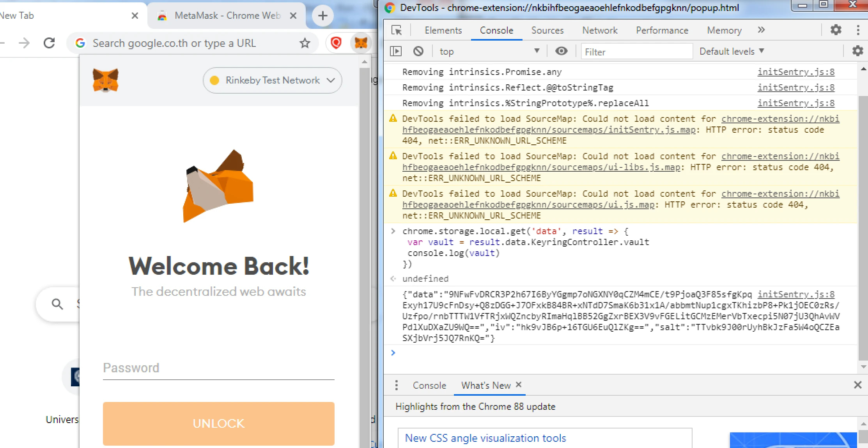Click the 'Welcome Back!' heading text

click(x=219, y=266)
